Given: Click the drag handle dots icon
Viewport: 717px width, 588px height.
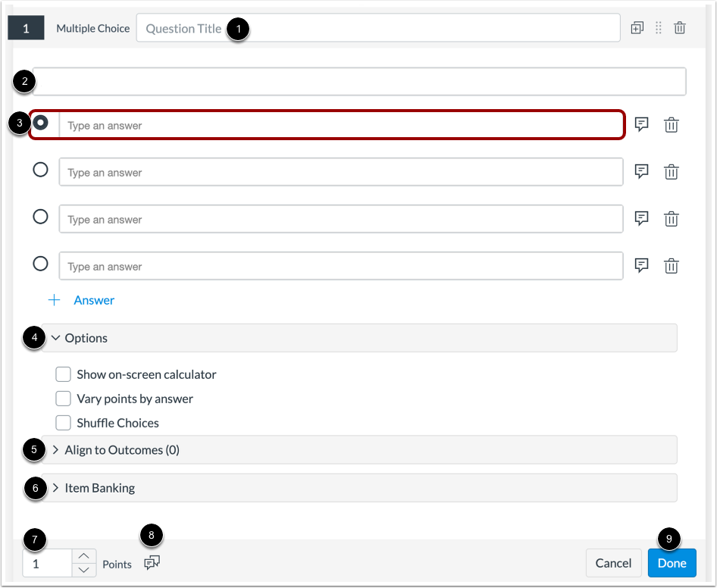Looking at the screenshot, I should click(x=659, y=28).
